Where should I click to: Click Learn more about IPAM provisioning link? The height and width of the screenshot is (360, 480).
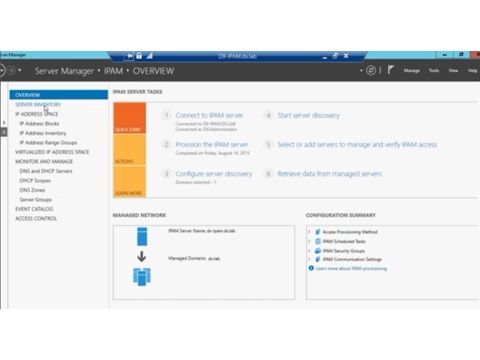tap(351, 268)
